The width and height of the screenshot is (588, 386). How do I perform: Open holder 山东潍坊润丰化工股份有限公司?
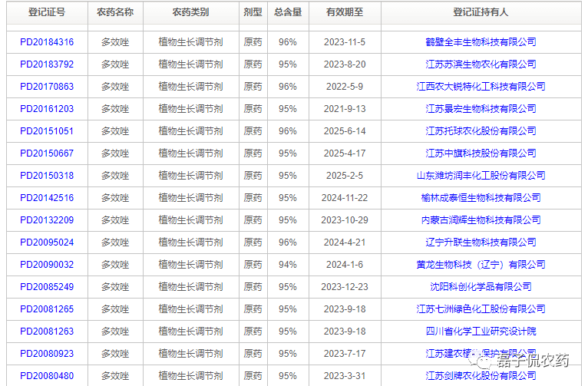(481, 176)
